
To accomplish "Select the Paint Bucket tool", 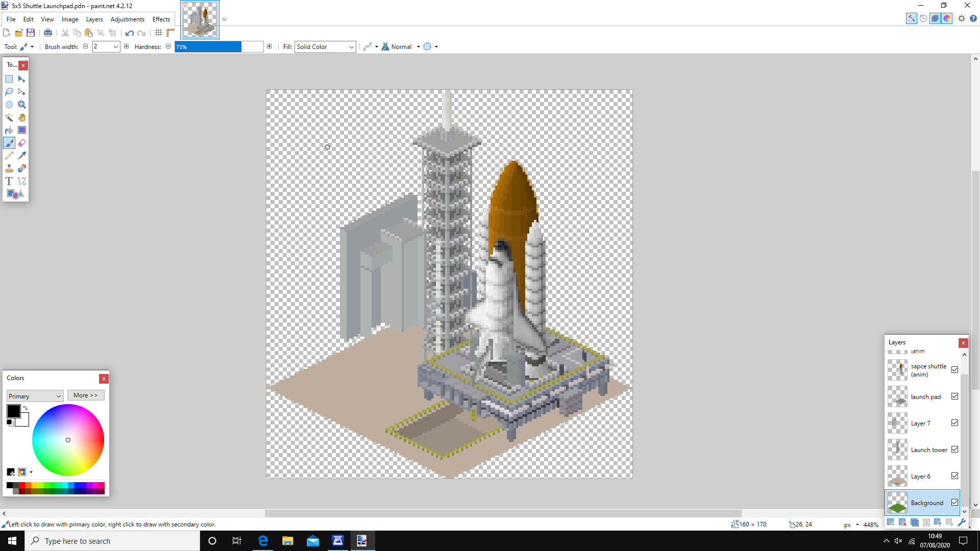I will tap(9, 130).
